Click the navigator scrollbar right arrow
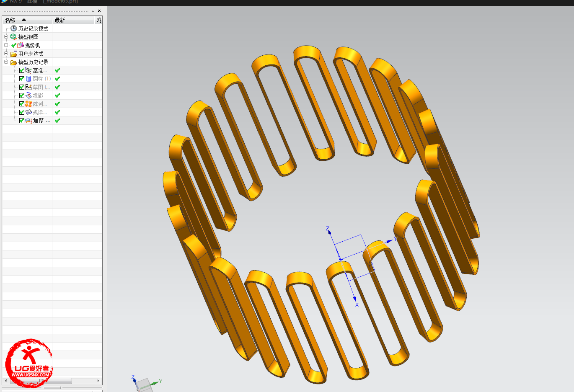The image size is (574, 392). 98,381
